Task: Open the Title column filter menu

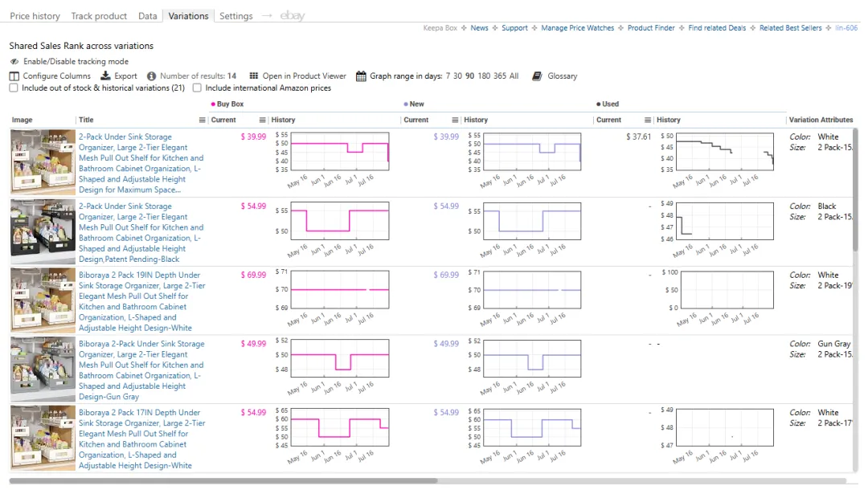Action: pos(202,120)
